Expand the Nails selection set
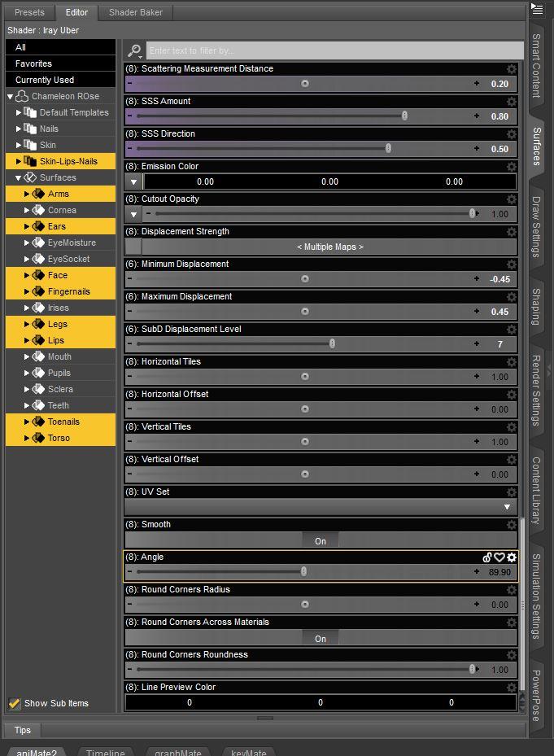Image resolution: width=554 pixels, height=756 pixels. coord(19,129)
